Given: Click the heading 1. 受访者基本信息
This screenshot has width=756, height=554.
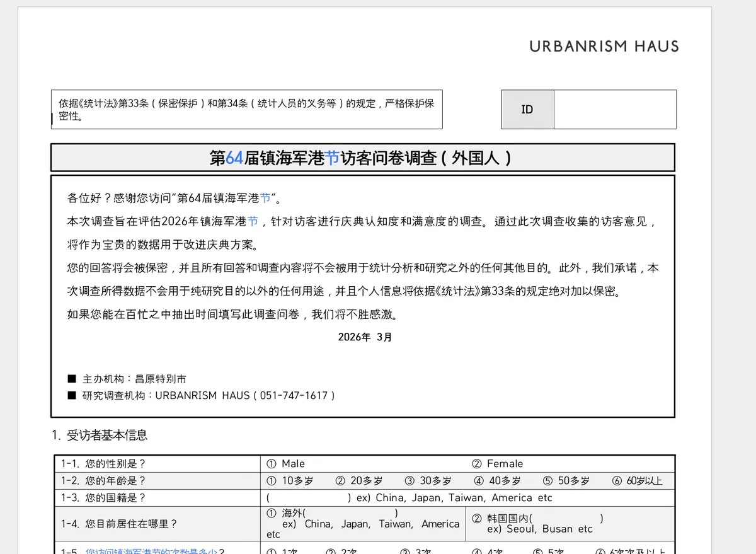Looking at the screenshot, I should (x=100, y=435).
